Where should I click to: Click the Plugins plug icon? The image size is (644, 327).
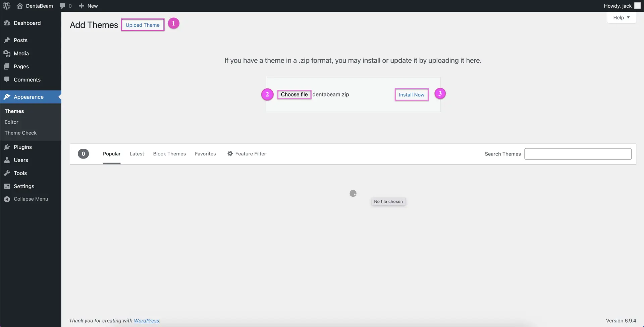pos(7,147)
